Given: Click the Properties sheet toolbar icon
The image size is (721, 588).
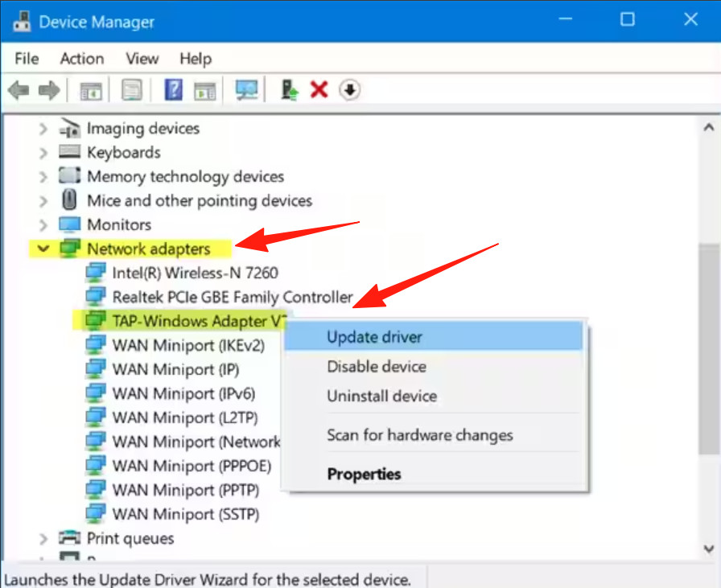Looking at the screenshot, I should coord(132,89).
